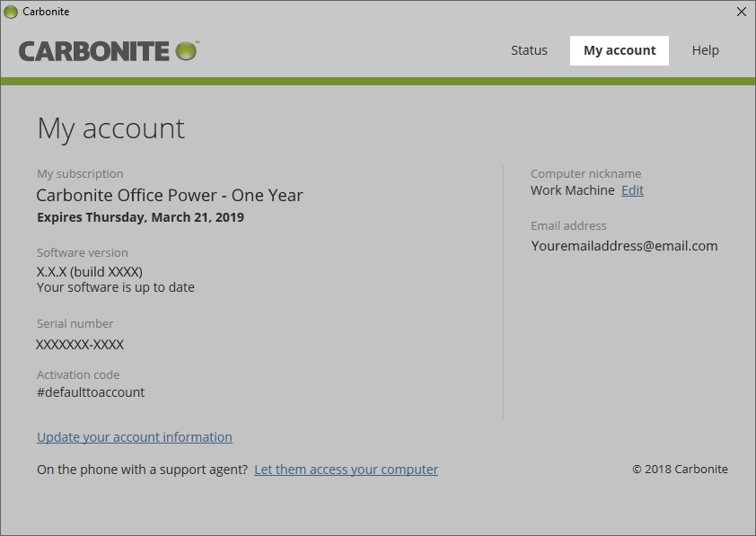Click the Work Machine nickname text
The width and height of the screenshot is (756, 536).
573,190
